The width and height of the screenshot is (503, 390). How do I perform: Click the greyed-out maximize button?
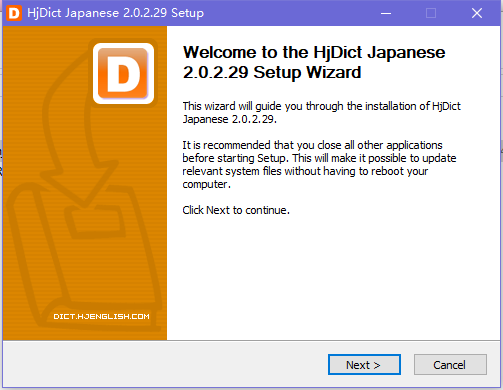point(431,13)
